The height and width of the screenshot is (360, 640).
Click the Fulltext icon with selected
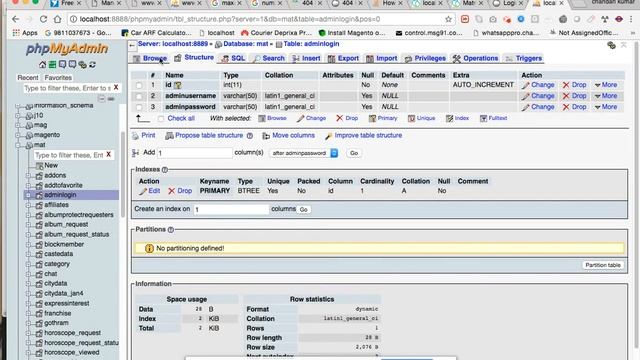tap(483, 118)
